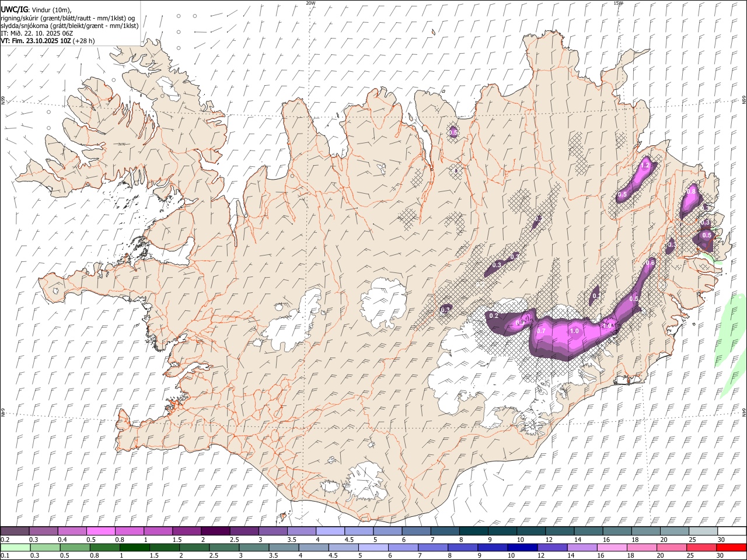This screenshot has height=560, width=747.
Task: Pick the dark teal 8 swatch in upper scale
Action: click(x=473, y=531)
